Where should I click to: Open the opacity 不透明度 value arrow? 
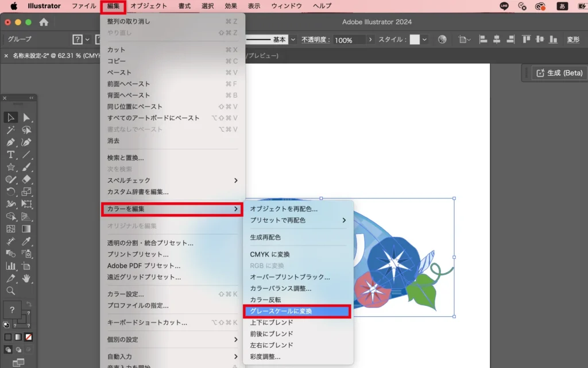click(370, 40)
